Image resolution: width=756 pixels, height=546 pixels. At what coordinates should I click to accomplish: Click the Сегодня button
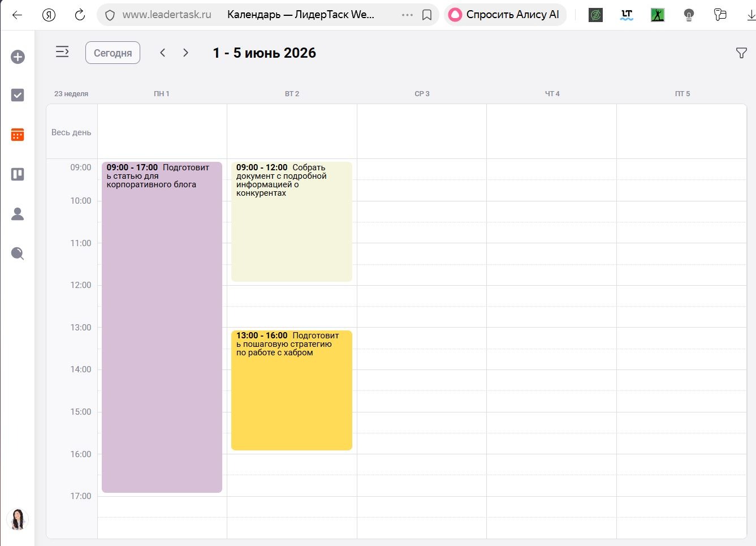tap(113, 53)
